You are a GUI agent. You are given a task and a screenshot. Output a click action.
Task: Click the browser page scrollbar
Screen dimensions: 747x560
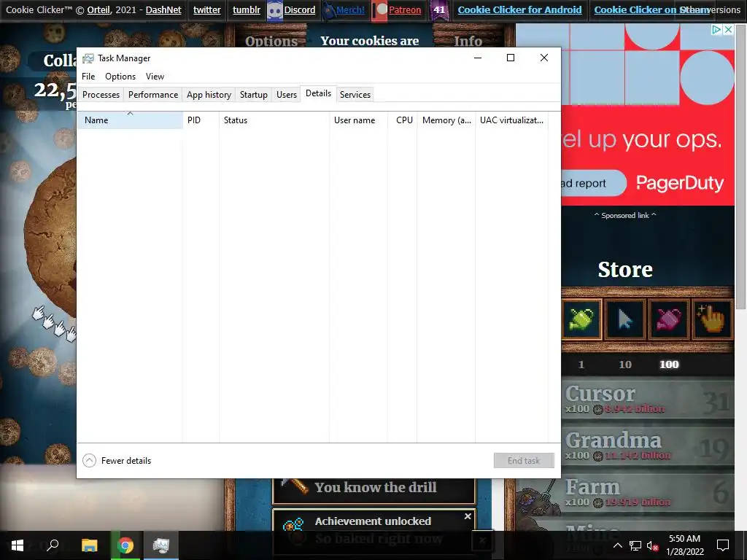[x=741, y=167]
